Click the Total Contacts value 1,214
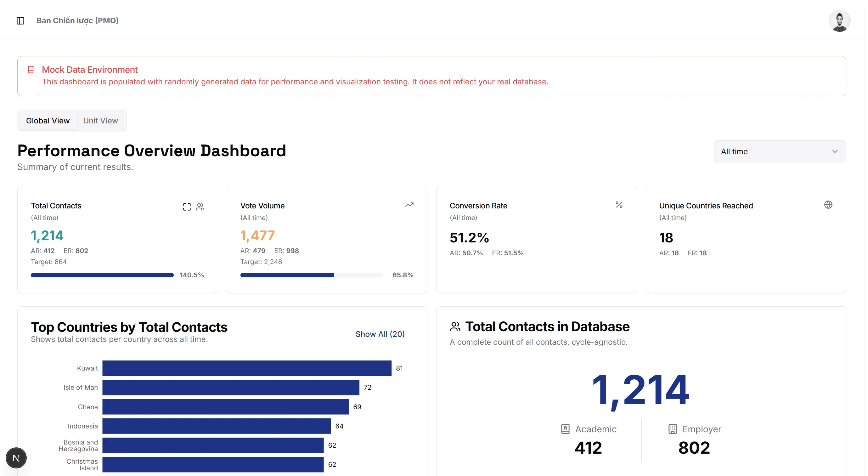Viewport: 868px width, 476px height. 47,236
